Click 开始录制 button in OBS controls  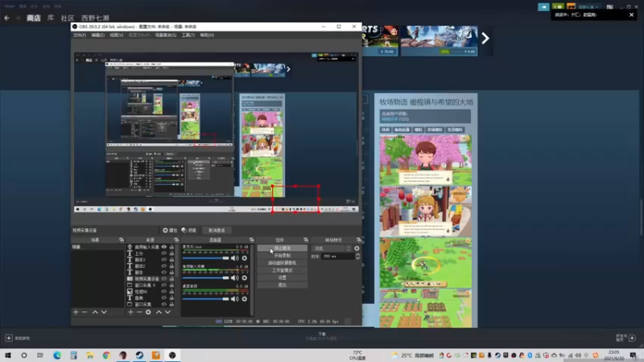[x=283, y=256]
